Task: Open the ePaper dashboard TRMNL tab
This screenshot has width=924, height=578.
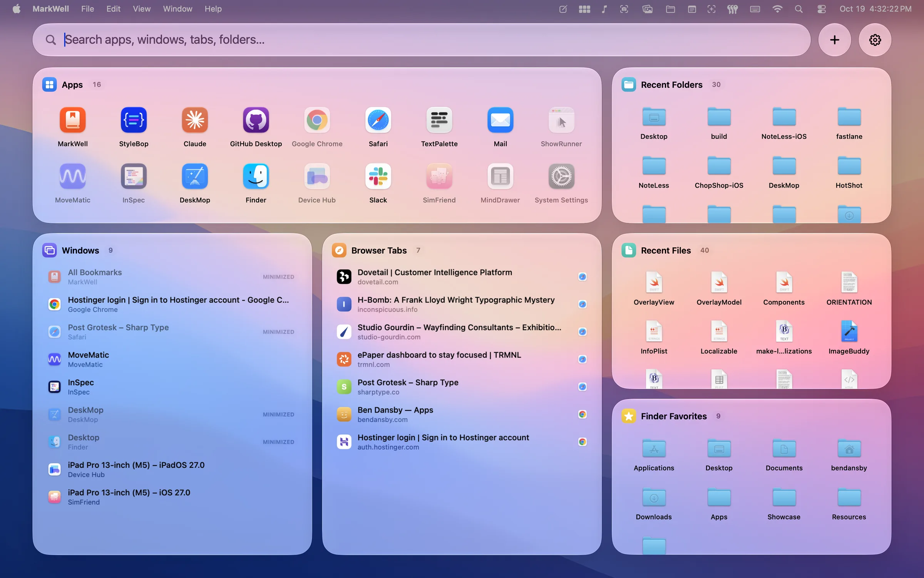Action: point(462,359)
